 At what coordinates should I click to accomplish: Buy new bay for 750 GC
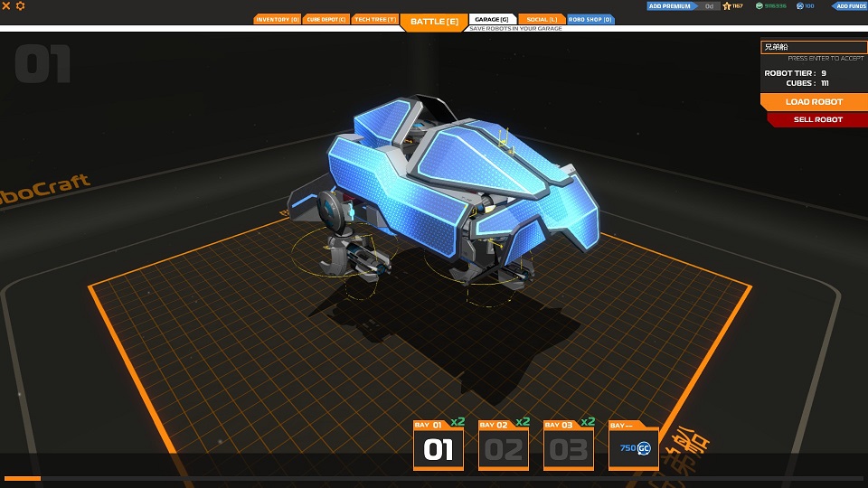634,446
